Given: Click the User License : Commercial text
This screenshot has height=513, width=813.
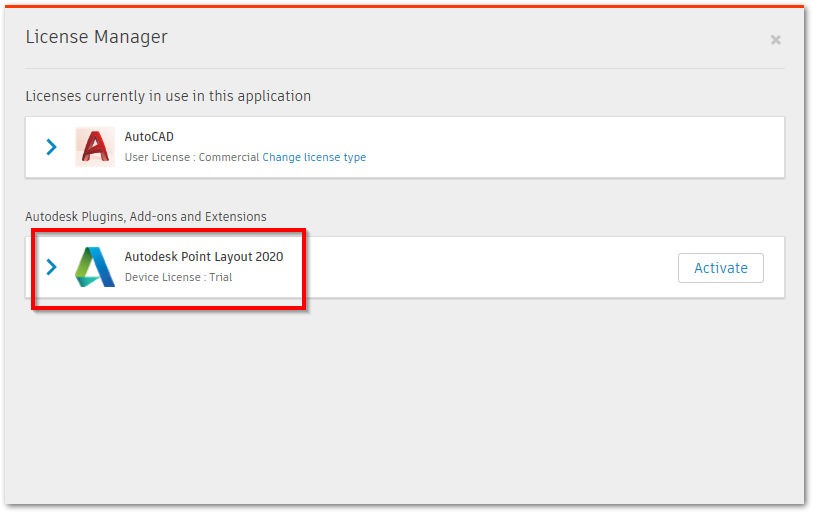Looking at the screenshot, I should coord(192,157).
